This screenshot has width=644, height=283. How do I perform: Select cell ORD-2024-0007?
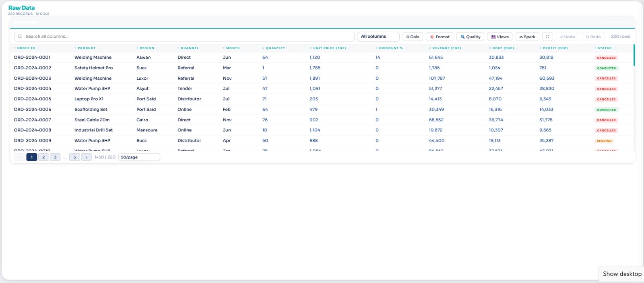pos(32,120)
